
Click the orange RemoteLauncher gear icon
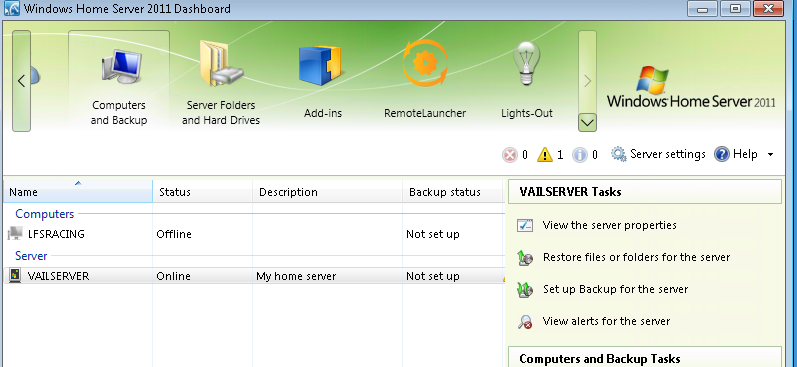(425, 64)
